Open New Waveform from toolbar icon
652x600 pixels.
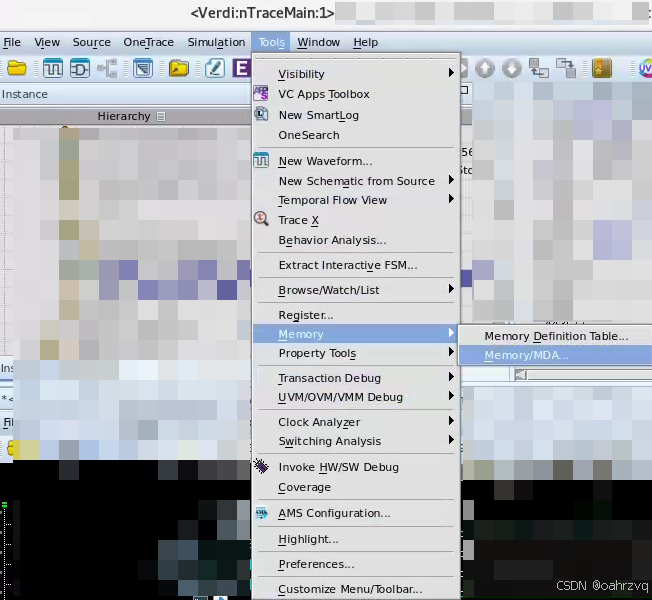point(53,68)
